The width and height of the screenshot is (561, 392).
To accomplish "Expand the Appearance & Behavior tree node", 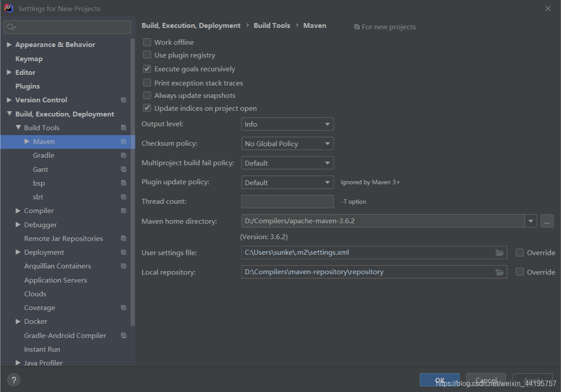I will 9,45.
